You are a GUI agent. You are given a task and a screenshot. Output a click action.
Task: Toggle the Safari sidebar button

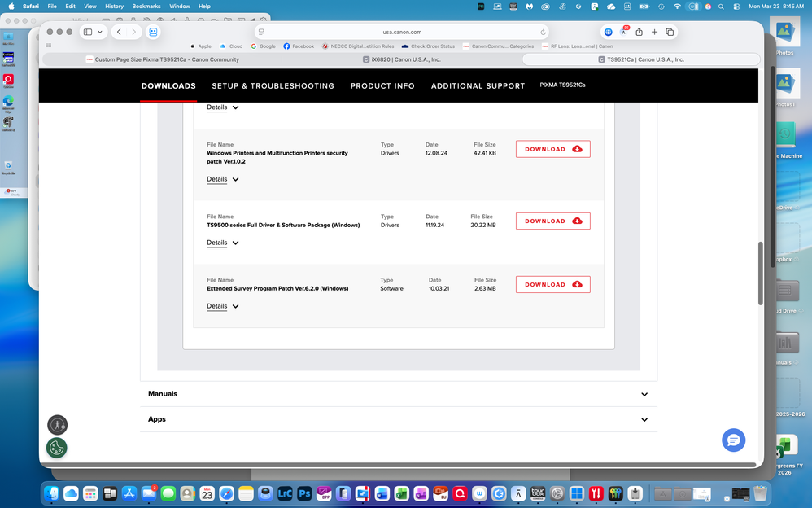[88, 32]
